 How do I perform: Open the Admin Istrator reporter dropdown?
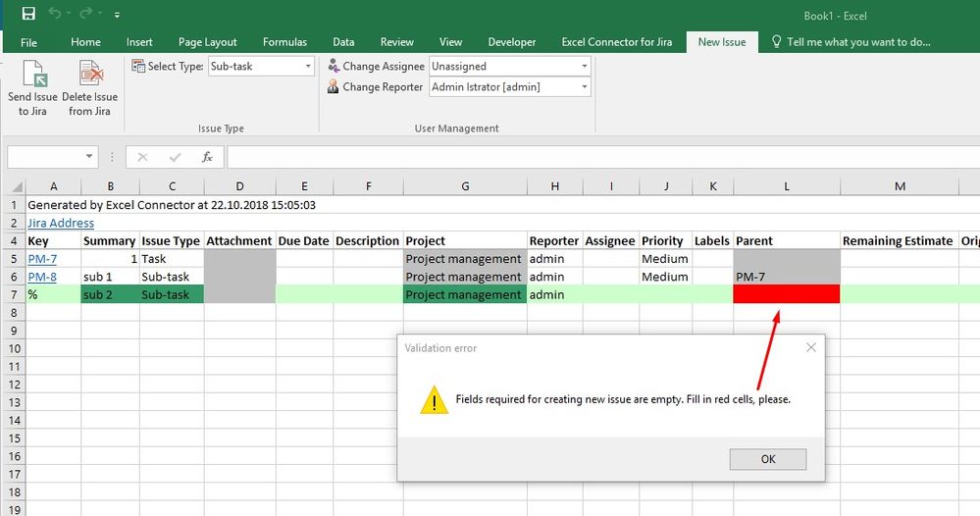(x=585, y=87)
